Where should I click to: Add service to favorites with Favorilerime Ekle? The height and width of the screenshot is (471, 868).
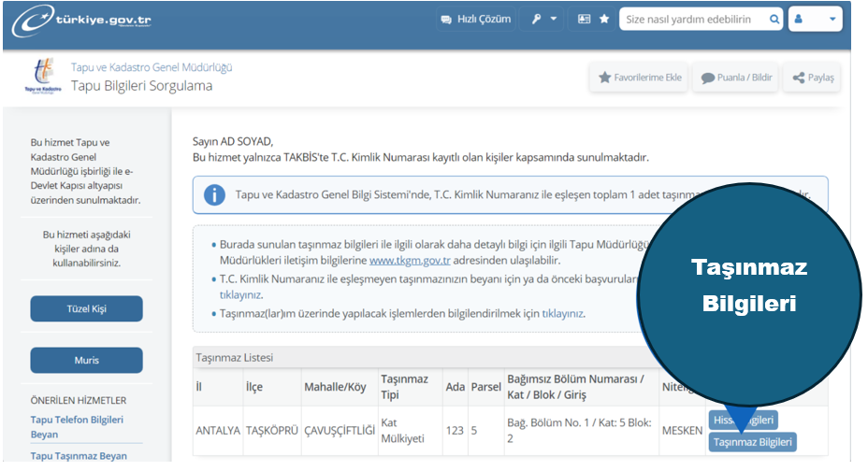[x=640, y=78]
